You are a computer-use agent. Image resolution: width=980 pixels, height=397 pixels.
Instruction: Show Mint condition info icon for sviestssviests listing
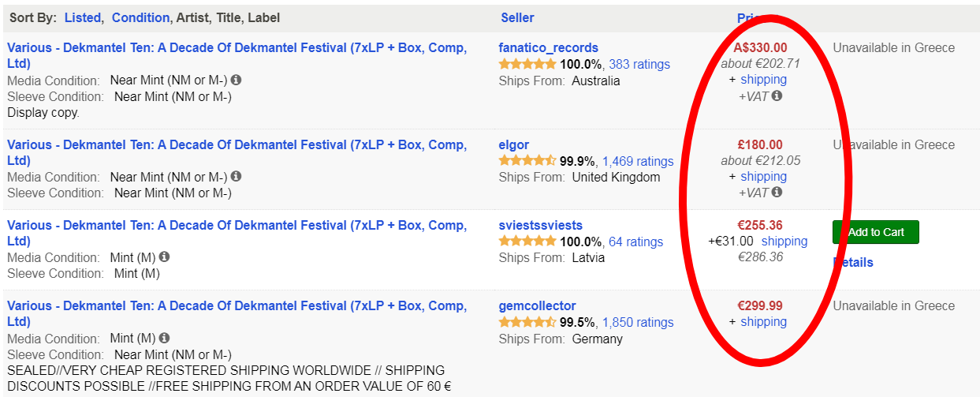[x=164, y=257]
